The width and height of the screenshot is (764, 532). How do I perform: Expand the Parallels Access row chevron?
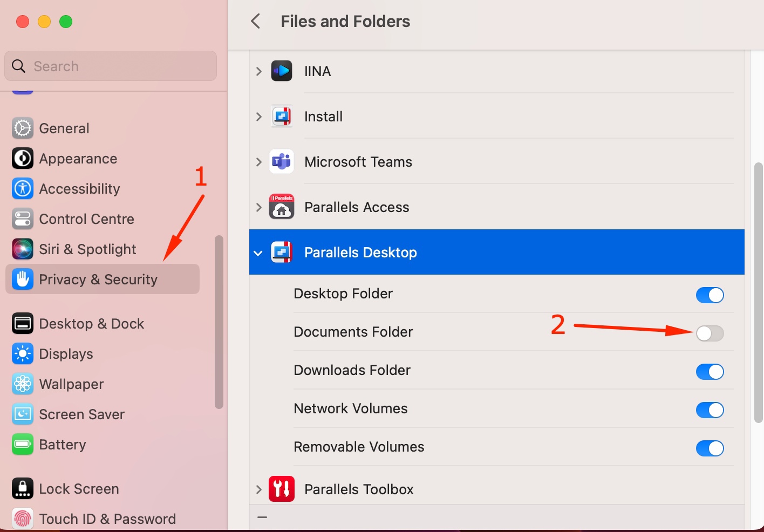click(259, 207)
